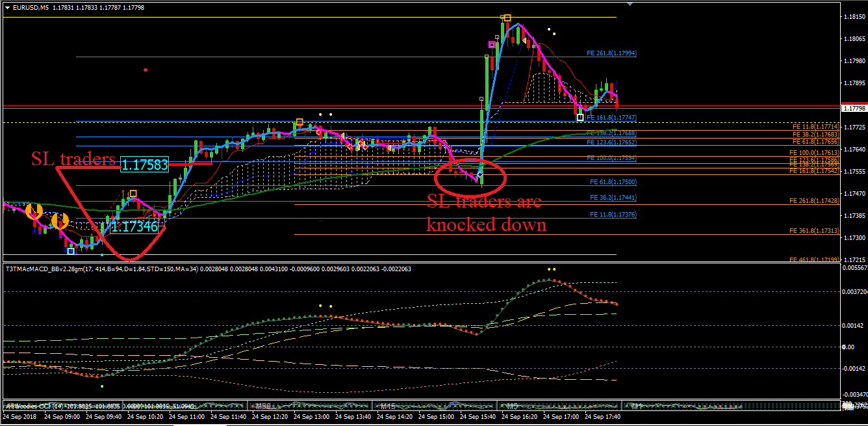
Task: Click the 1.18065 price scale value
Action: [854, 39]
